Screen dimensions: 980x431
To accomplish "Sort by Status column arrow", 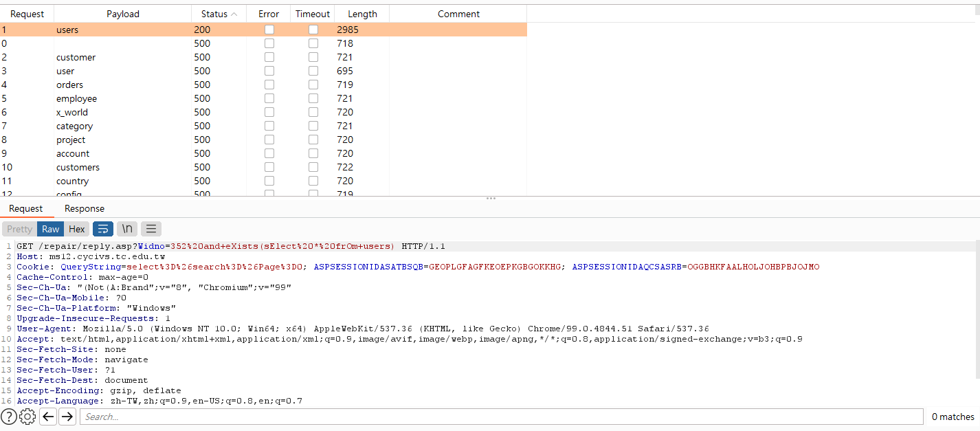I will (x=234, y=14).
